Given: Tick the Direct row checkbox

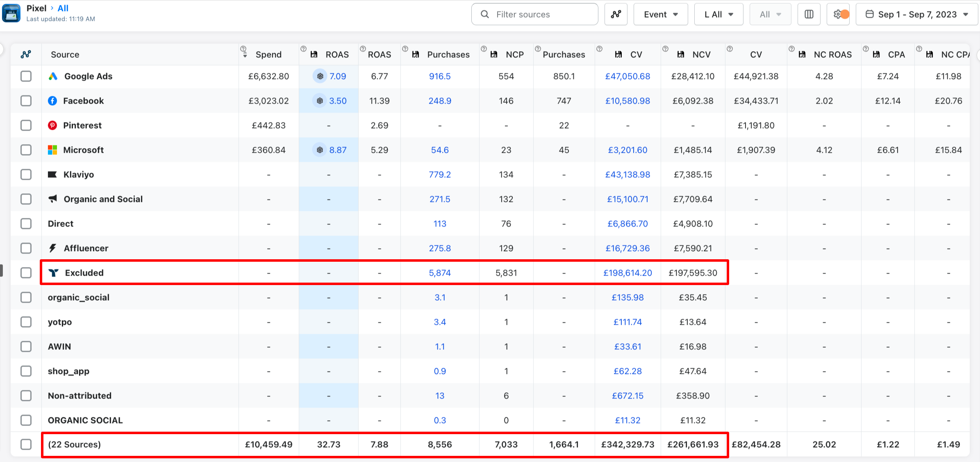Looking at the screenshot, I should pyautogui.click(x=26, y=224).
